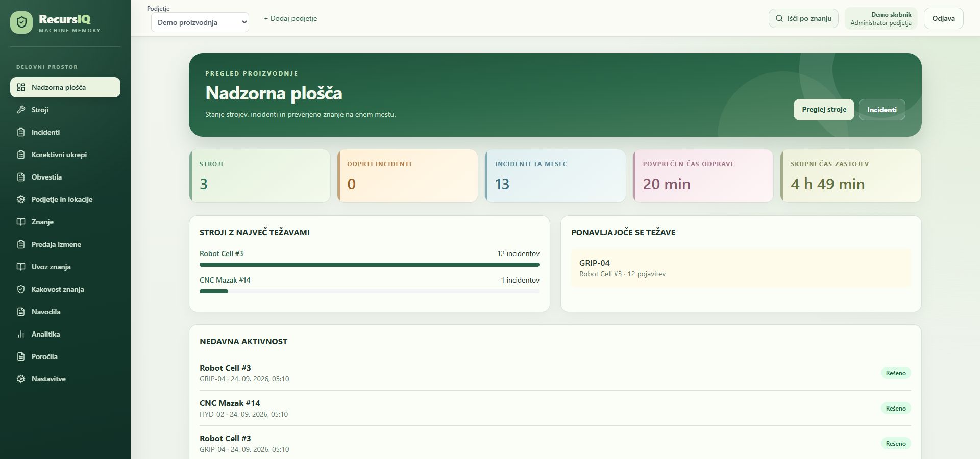980x459 pixels.
Task: Click the Analitika bar chart icon
Action: (21, 334)
